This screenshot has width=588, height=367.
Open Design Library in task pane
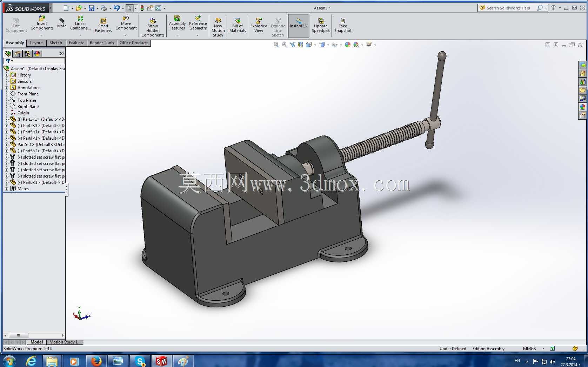tap(582, 82)
